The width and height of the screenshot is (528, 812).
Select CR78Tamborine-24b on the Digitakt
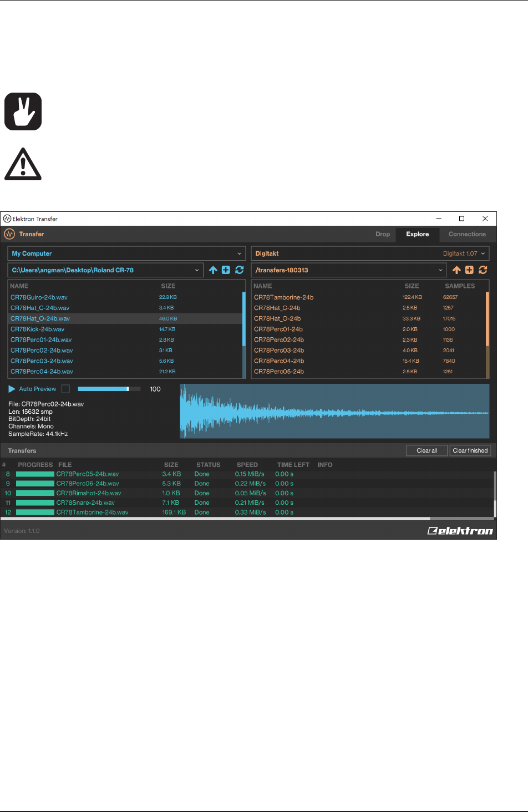369,297
